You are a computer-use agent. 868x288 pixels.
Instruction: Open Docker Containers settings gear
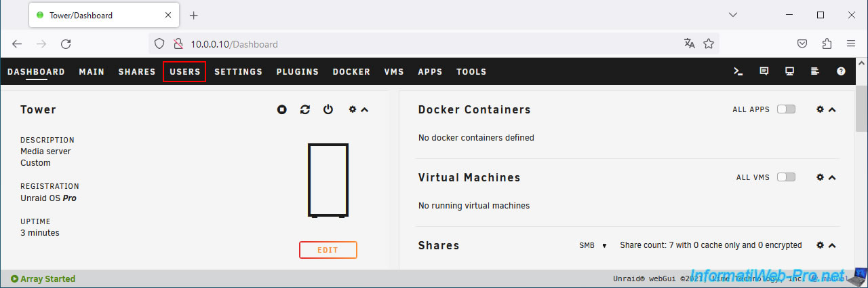point(820,109)
